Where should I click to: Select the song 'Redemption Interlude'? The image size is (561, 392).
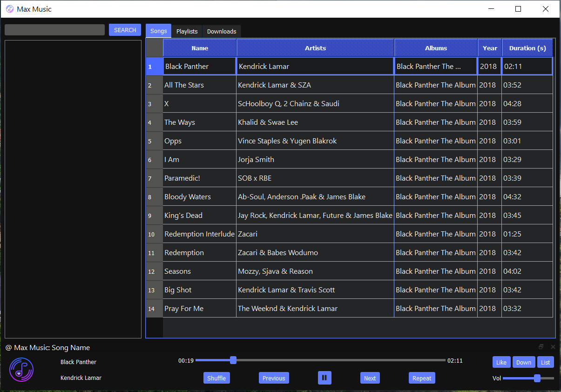click(199, 234)
